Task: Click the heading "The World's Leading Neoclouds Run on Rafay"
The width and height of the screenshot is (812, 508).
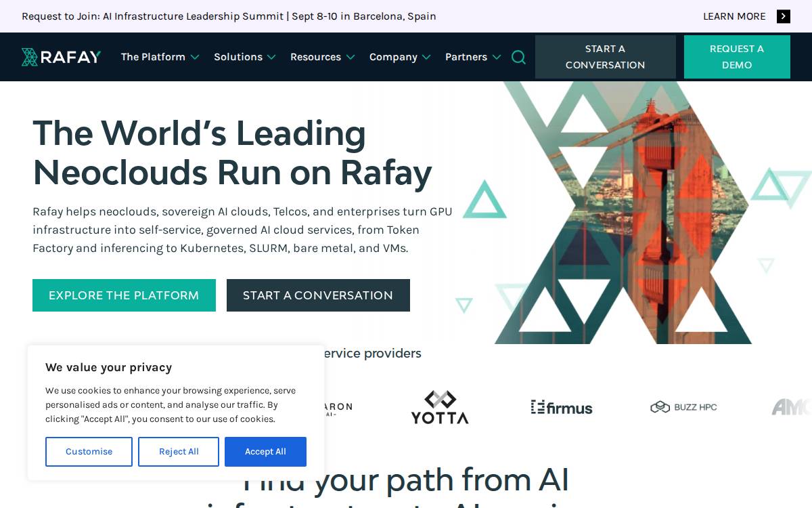Action: [232, 152]
